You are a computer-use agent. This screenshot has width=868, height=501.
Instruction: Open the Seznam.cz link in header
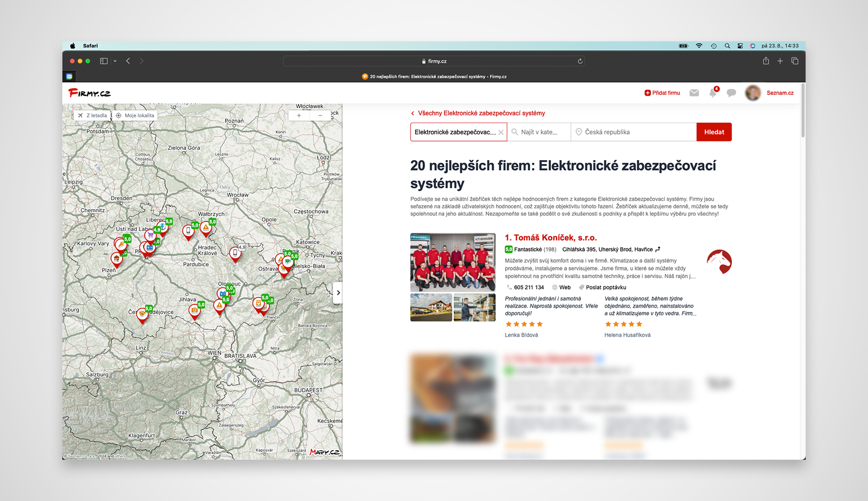(780, 93)
